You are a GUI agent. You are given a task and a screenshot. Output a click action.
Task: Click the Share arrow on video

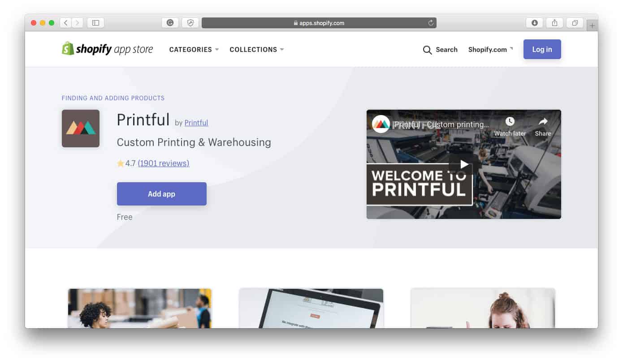click(543, 121)
